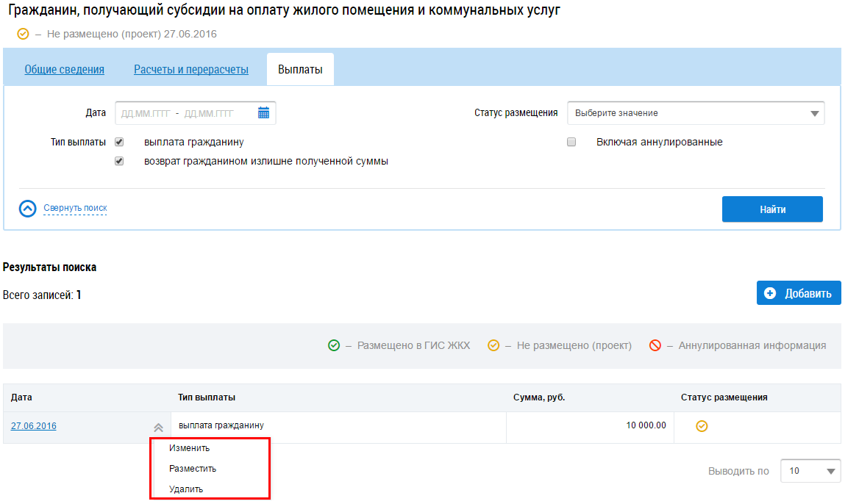This screenshot has height=504, width=845.
Task: Click green 'Размещено в ГИС ЖКХ' legend icon
Action: (334, 345)
